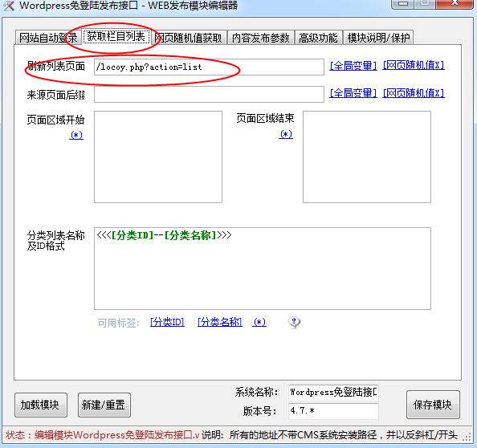Close the WEB发布模块编辑器 window

(x=455, y=4)
